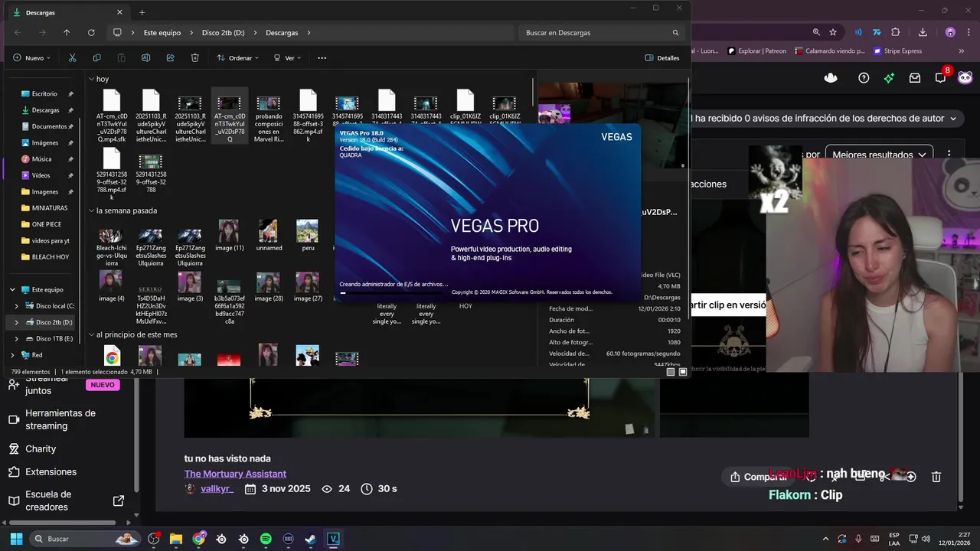Viewport: 980px width, 551px height.
Task: Collapse the 'la semana pasada' group
Action: coord(91,210)
